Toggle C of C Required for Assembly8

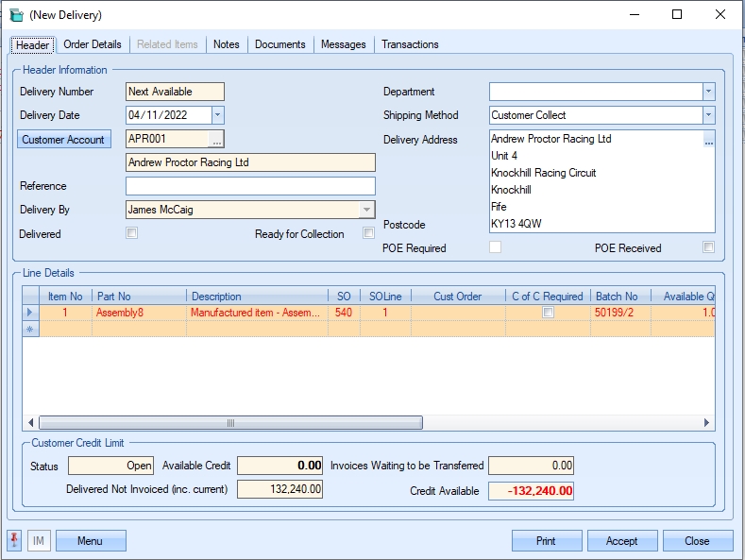click(x=548, y=313)
